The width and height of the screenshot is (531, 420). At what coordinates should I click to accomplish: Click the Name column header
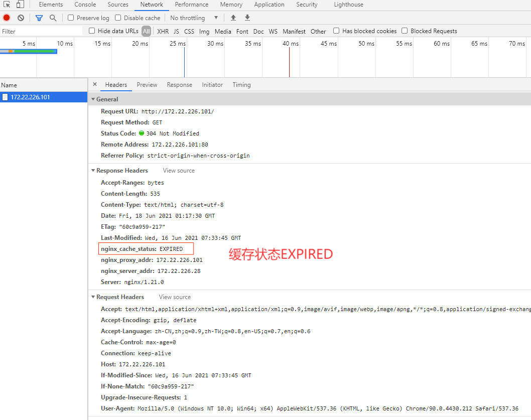tap(44, 85)
